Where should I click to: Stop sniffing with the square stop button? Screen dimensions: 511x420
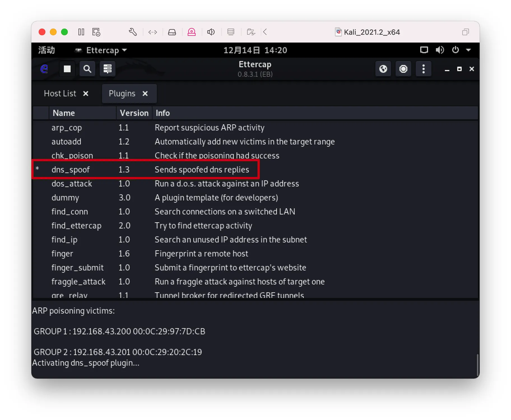tap(67, 69)
